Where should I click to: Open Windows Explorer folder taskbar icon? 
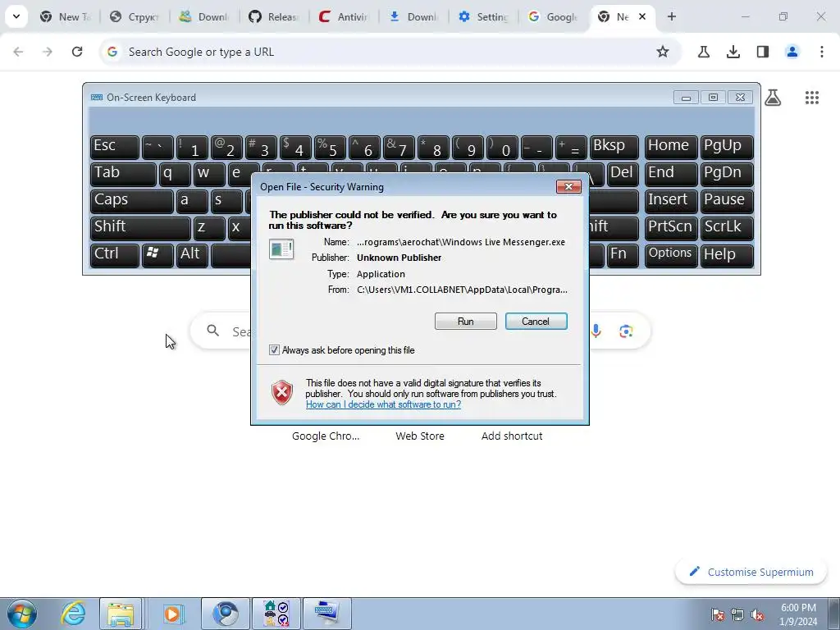(x=121, y=614)
